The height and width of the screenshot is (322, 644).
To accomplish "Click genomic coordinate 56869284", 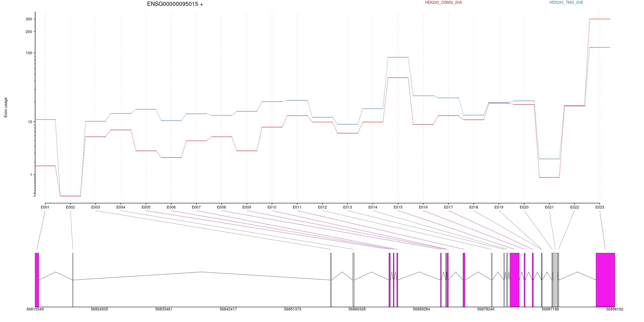I will coord(422,309).
